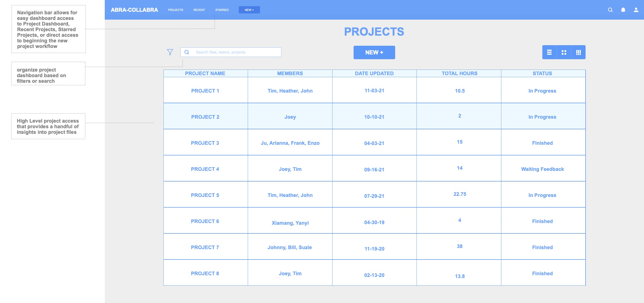This screenshot has height=303, width=644.
Task: Click total hours '38'
Action: point(460,246)
